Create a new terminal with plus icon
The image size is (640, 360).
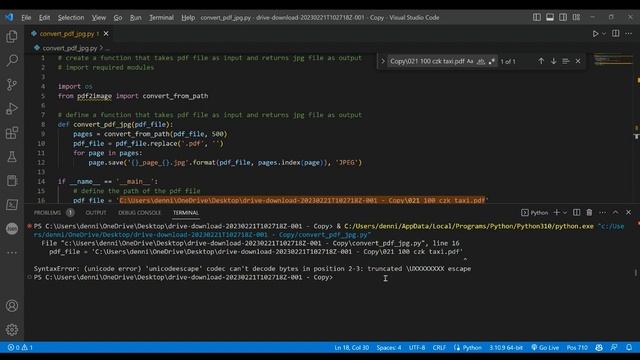click(x=556, y=212)
